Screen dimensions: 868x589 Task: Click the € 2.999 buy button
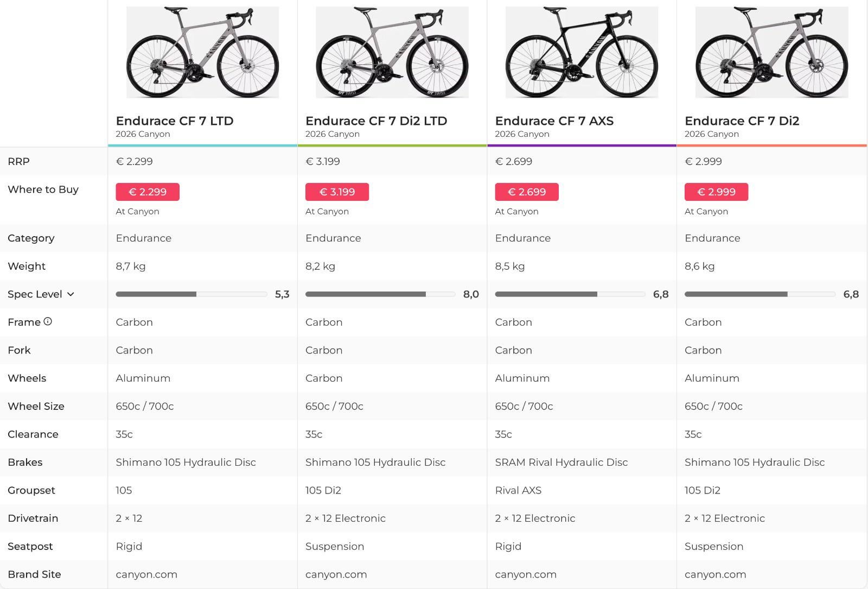[716, 192]
